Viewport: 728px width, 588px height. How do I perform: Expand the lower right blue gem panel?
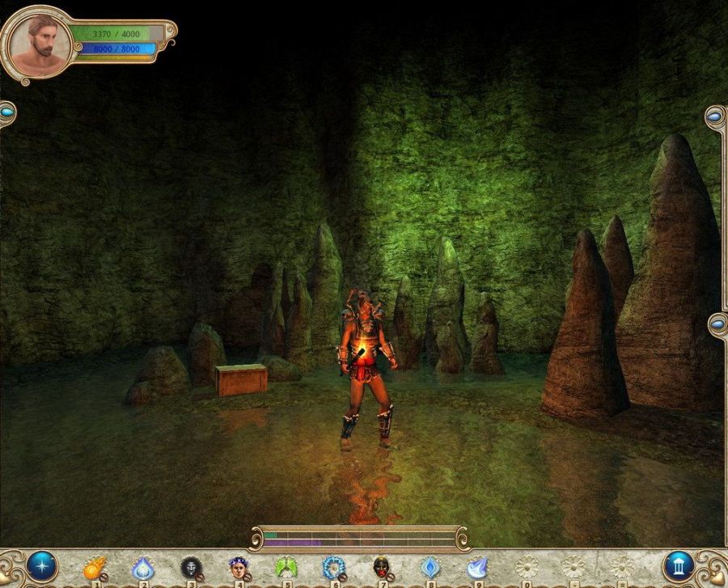716,325
